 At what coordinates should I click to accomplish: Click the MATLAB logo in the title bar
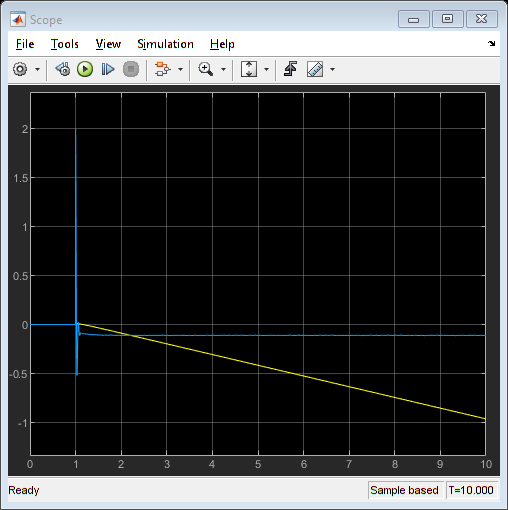pos(18,20)
